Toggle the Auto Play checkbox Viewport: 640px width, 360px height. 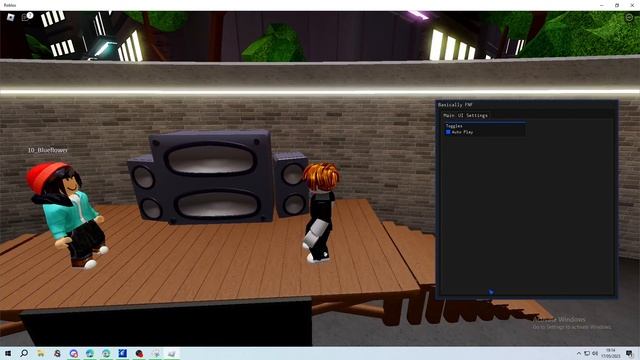pyautogui.click(x=448, y=132)
